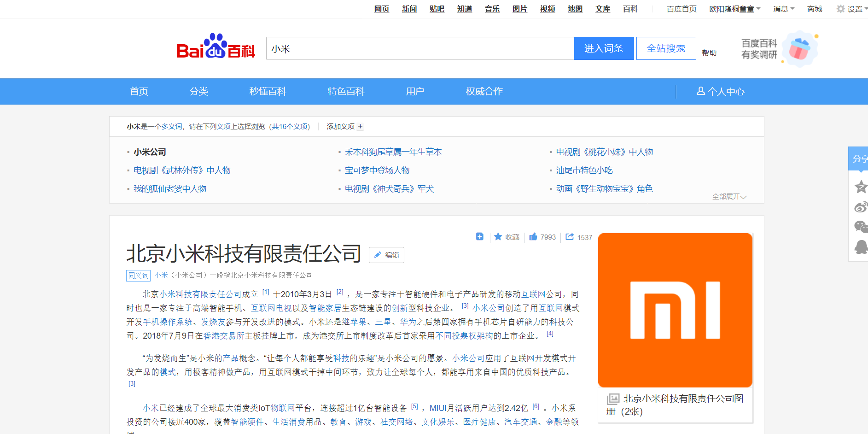
Task: Click the share icon with count 1537
Action: click(570, 237)
